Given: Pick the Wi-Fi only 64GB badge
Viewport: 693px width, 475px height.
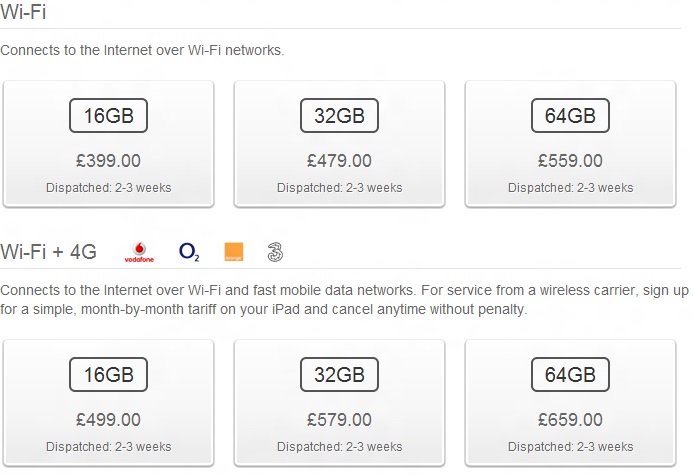Looking at the screenshot, I should [570, 115].
